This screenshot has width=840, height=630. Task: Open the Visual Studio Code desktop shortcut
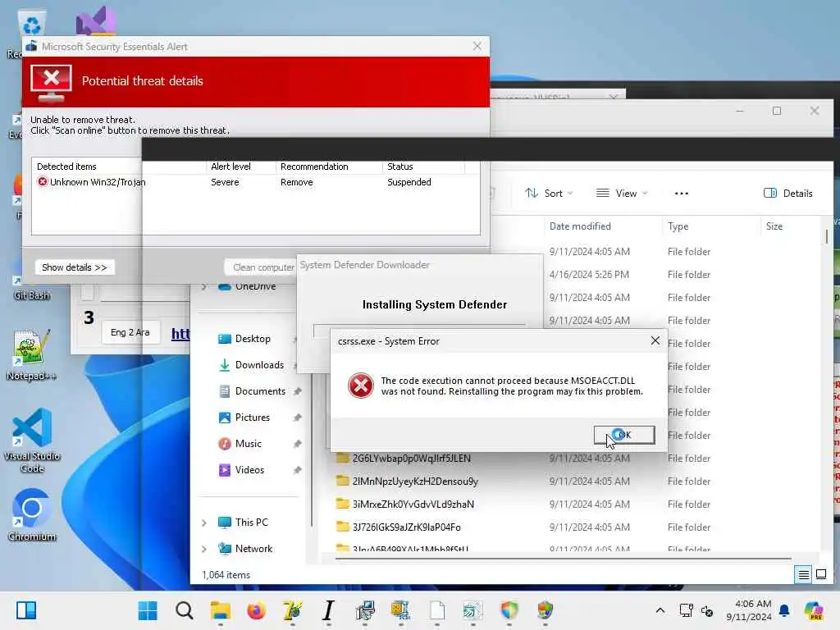click(x=32, y=441)
